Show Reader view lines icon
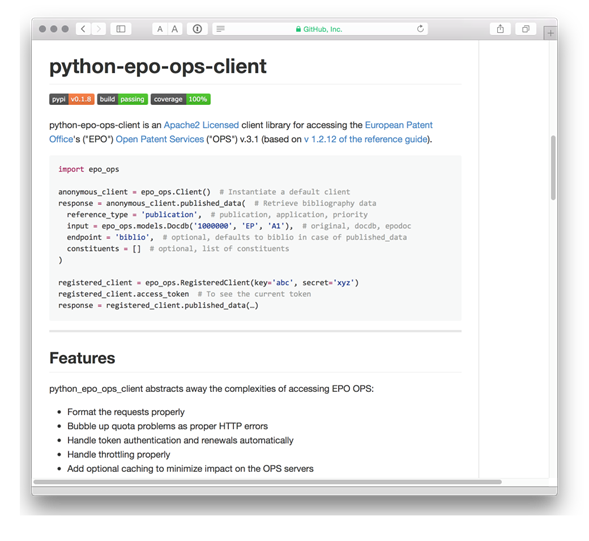Image resolution: width=589 pixels, height=541 pixels. [x=220, y=29]
